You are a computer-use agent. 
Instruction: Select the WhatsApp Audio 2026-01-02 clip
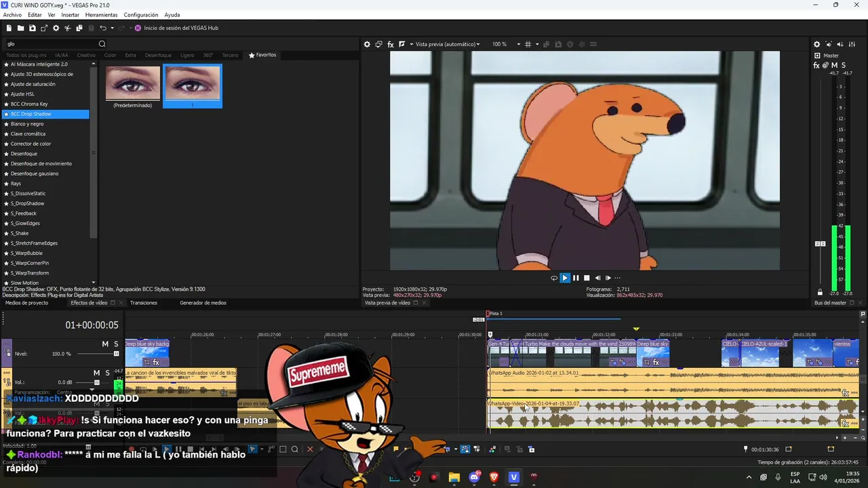coord(673,383)
